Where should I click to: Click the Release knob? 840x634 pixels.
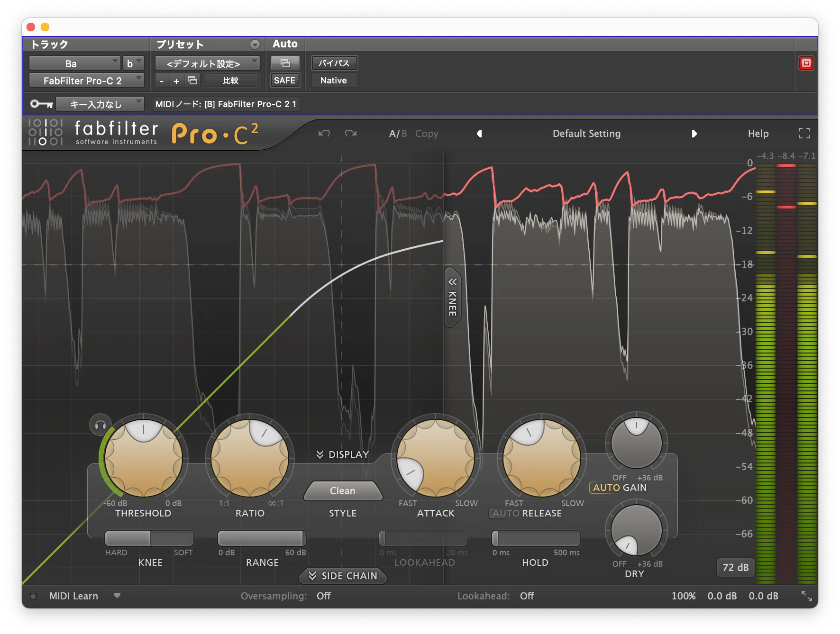click(x=542, y=458)
